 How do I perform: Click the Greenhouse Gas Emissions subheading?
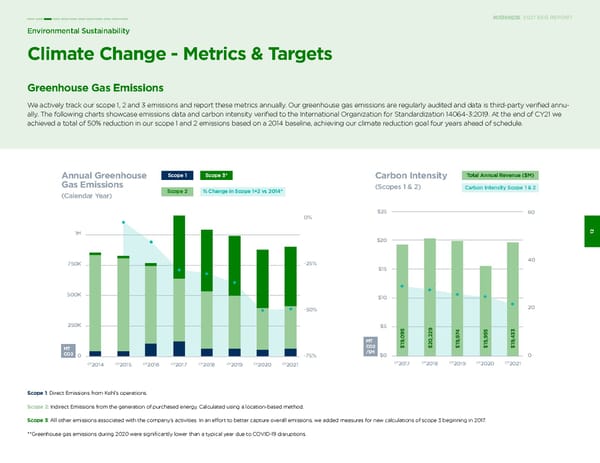point(96,90)
